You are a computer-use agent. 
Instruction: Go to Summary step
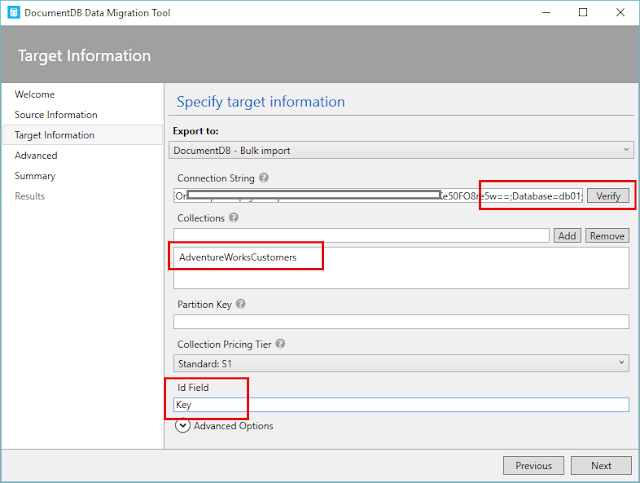click(35, 176)
